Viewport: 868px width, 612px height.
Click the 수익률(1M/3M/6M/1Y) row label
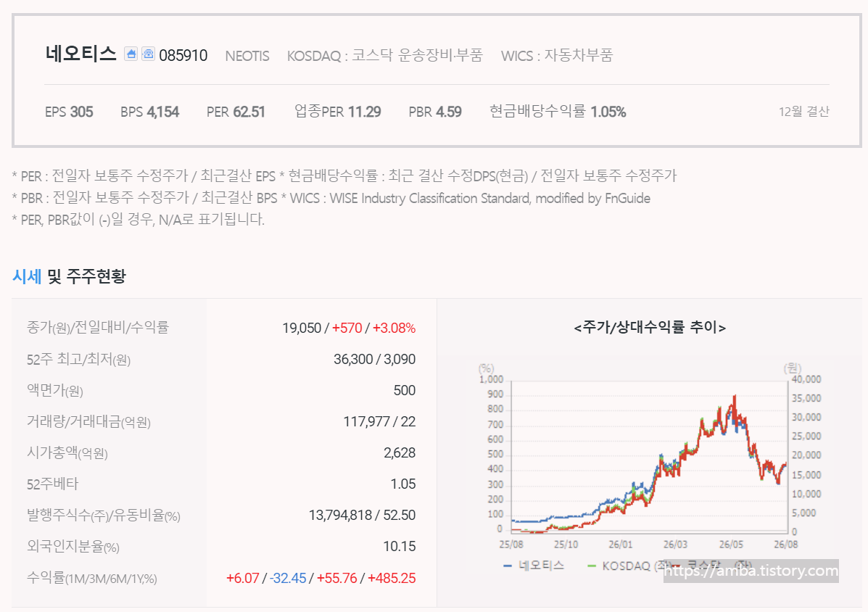coord(92,578)
